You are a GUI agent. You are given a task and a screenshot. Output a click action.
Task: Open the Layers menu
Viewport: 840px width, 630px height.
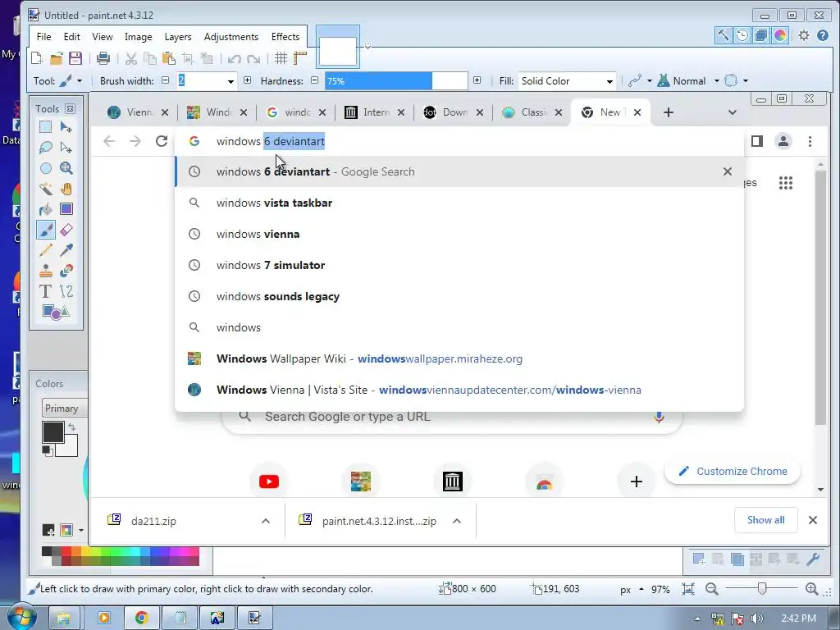[177, 36]
